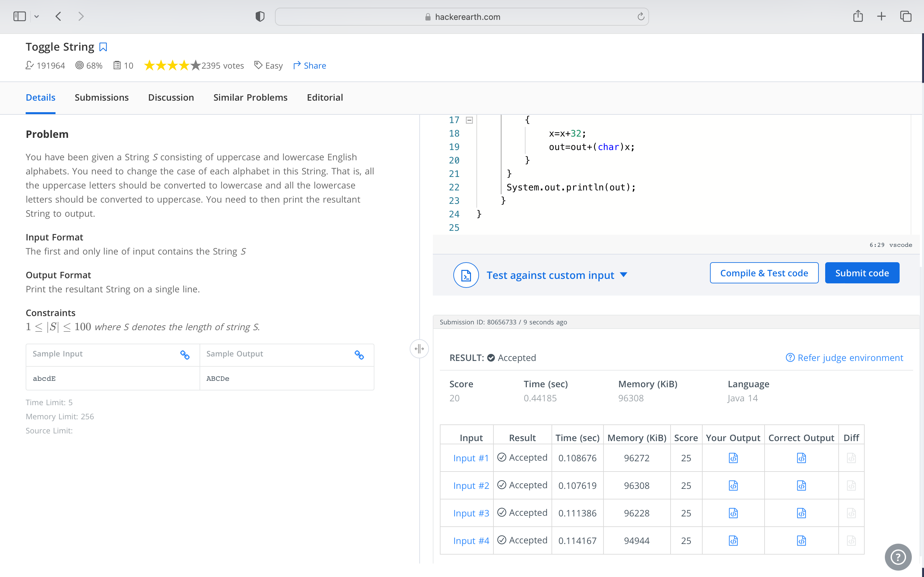
Task: Open the sidebar options chevron menu
Action: [x=37, y=16]
